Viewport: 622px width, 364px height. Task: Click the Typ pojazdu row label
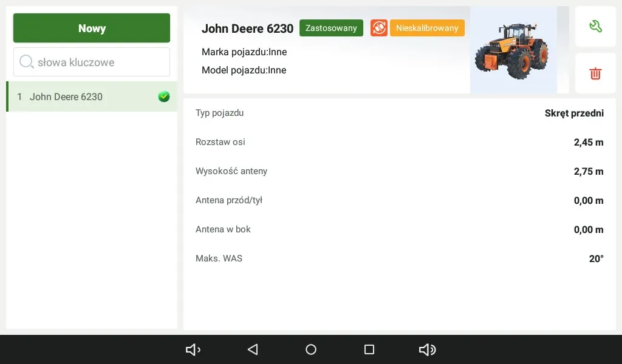[219, 113]
